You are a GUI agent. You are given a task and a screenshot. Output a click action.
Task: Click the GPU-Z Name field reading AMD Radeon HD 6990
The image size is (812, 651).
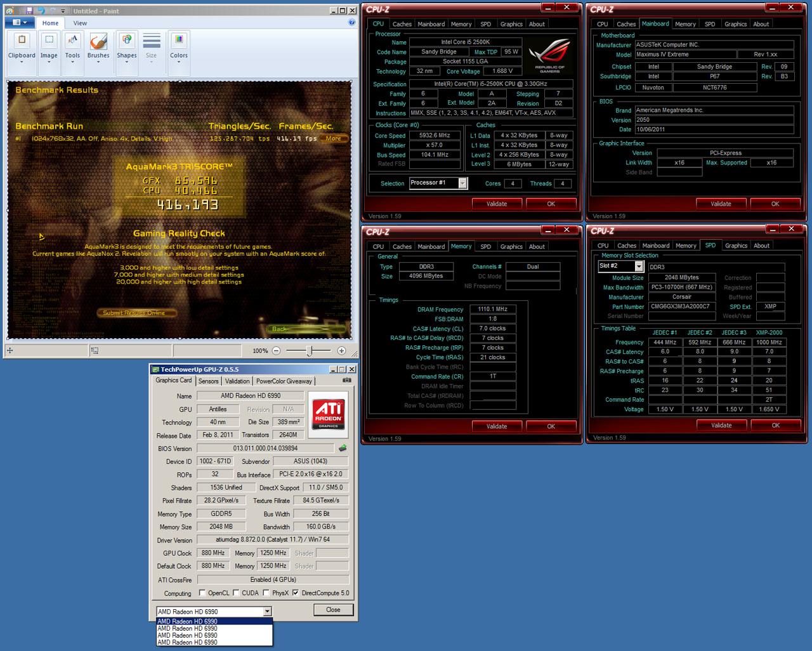(x=250, y=396)
